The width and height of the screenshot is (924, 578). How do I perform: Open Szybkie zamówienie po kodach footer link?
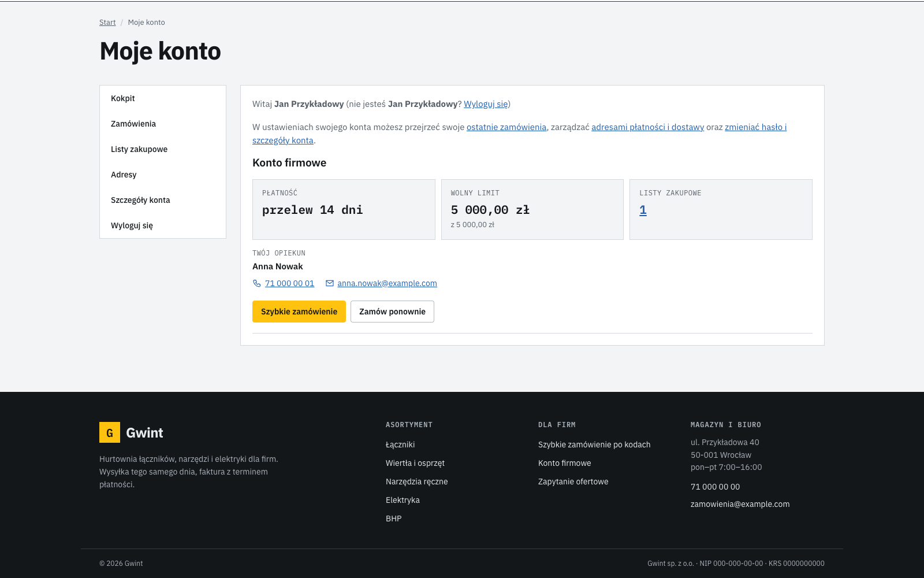pyautogui.click(x=594, y=444)
